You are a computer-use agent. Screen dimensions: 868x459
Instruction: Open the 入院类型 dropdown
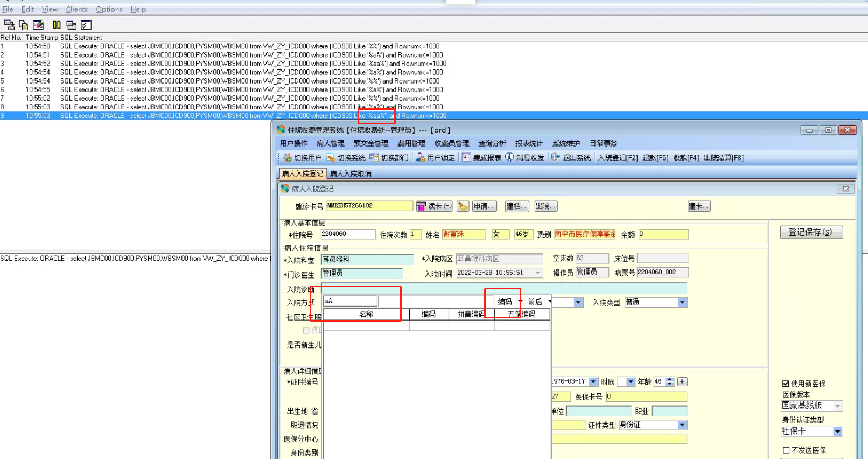(682, 303)
